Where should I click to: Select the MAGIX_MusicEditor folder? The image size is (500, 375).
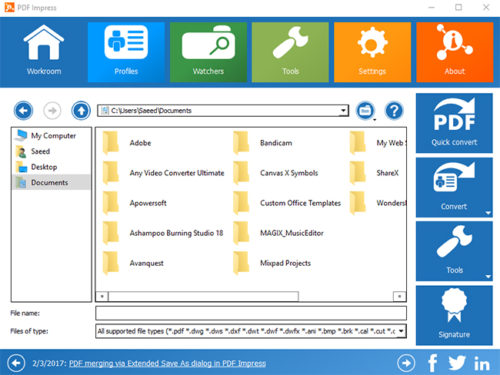(278, 233)
